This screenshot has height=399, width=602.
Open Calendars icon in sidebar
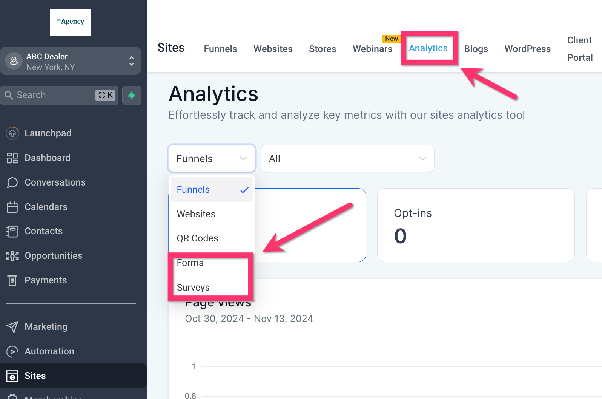[12, 207]
